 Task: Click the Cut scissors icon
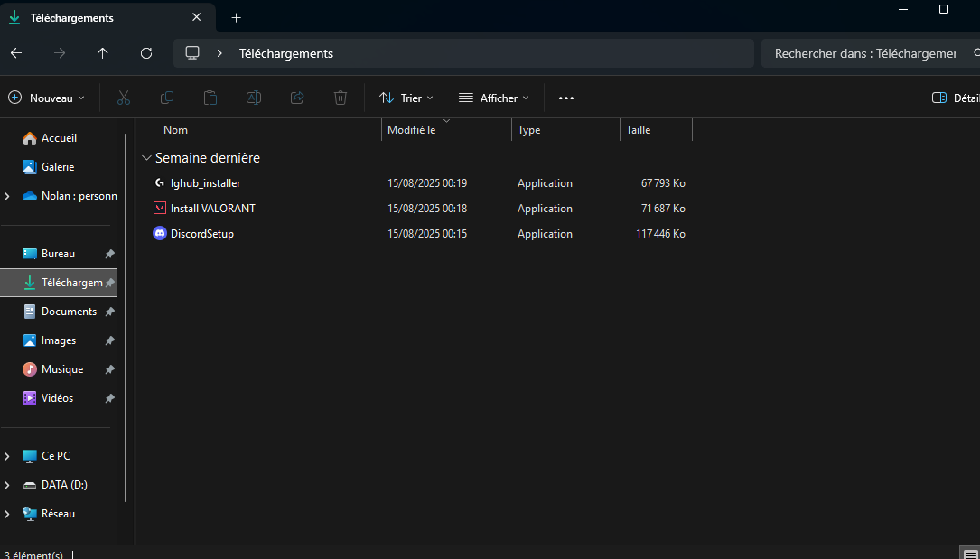pos(124,98)
